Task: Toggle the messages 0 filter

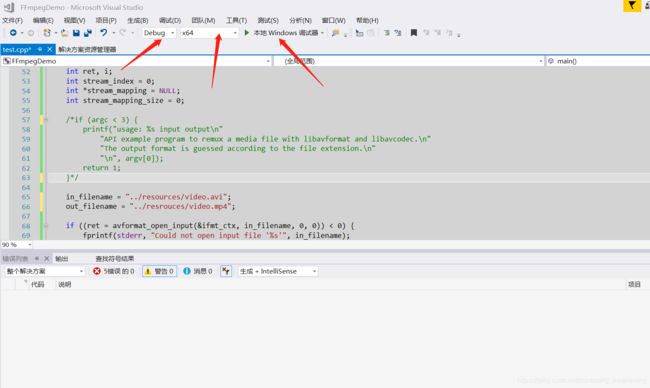Action: click(x=197, y=271)
